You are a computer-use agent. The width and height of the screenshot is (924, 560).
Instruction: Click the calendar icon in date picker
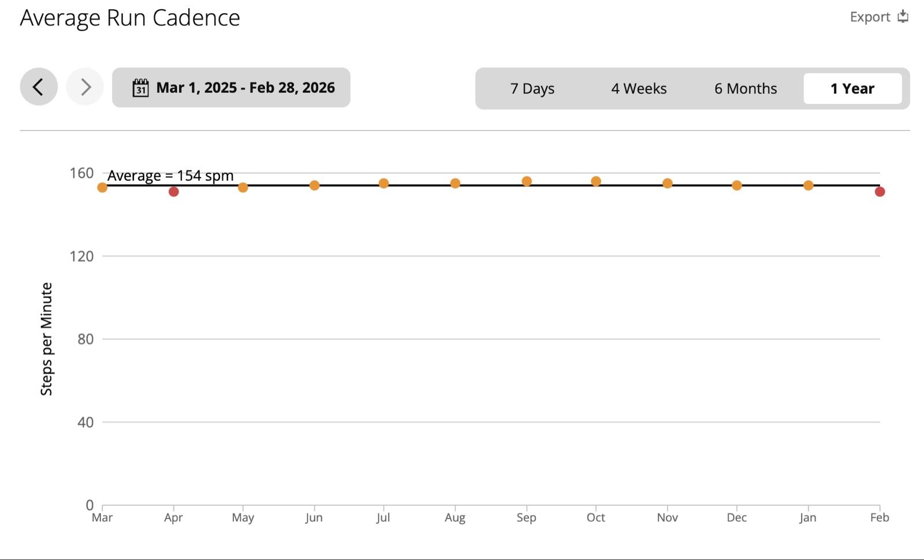coord(140,88)
